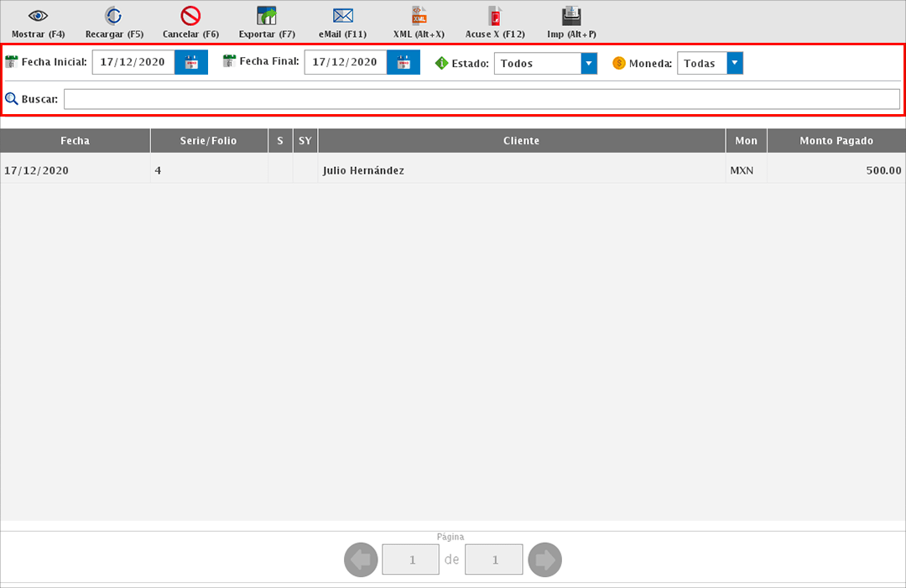This screenshot has height=588, width=906.
Task: Click the Monto Pagado column header
Action: (836, 141)
